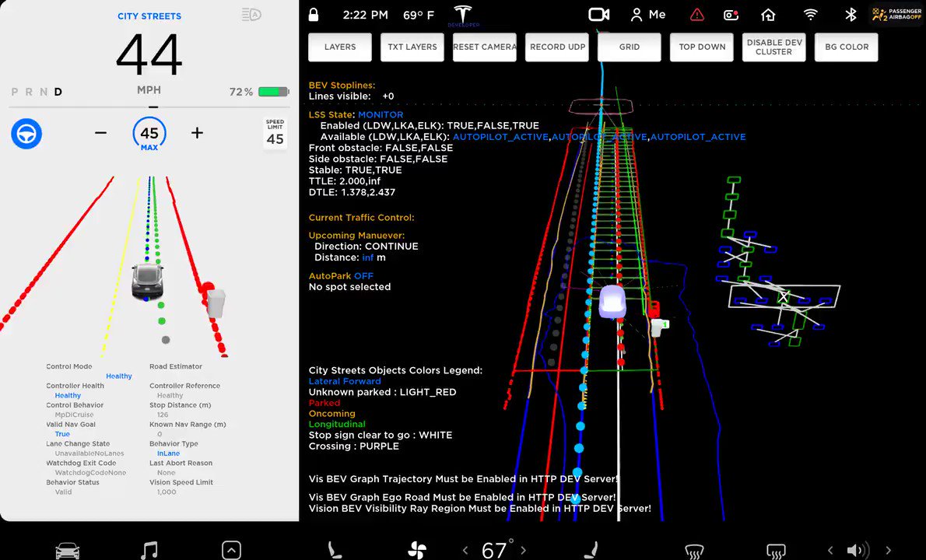Tap the 45 MAX set speed circle
Image resolution: width=926 pixels, height=560 pixels.
click(x=149, y=134)
